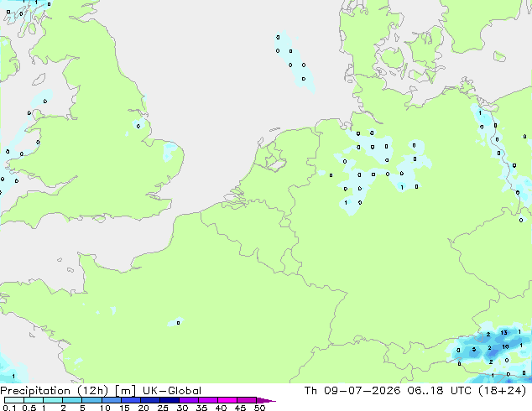Pick the 35–40 violet legend swatch
Screen dimensions: 532x411
click(x=207, y=400)
